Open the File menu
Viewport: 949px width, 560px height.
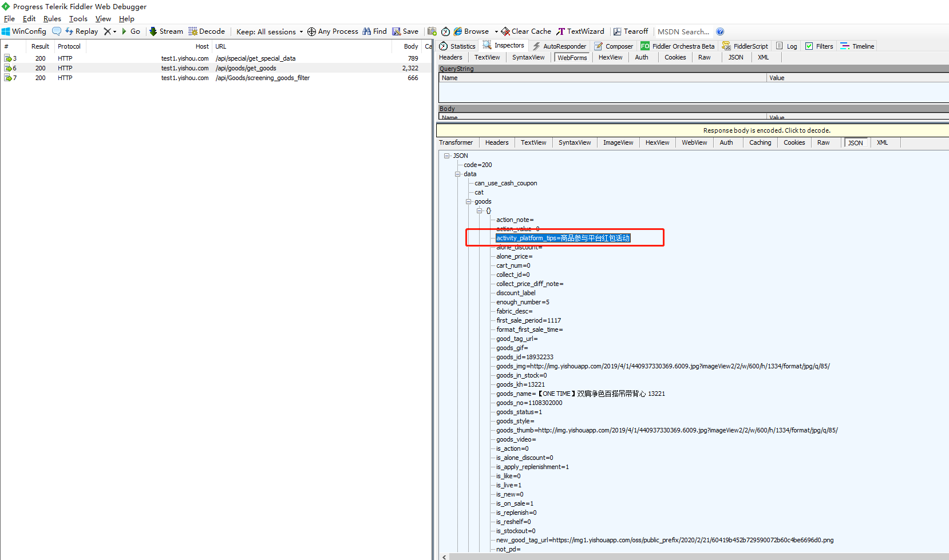9,19
